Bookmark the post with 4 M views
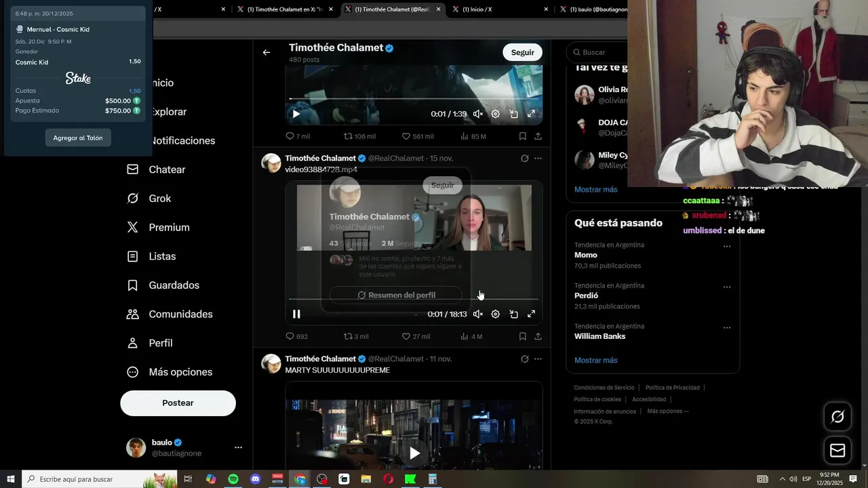Screen dimensions: 868x488 pyautogui.click(x=522, y=336)
